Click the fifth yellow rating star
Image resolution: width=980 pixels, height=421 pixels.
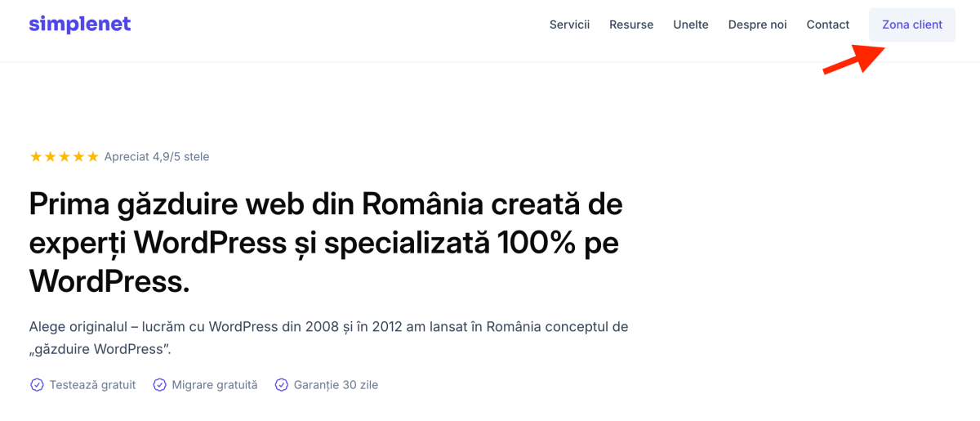tap(93, 157)
